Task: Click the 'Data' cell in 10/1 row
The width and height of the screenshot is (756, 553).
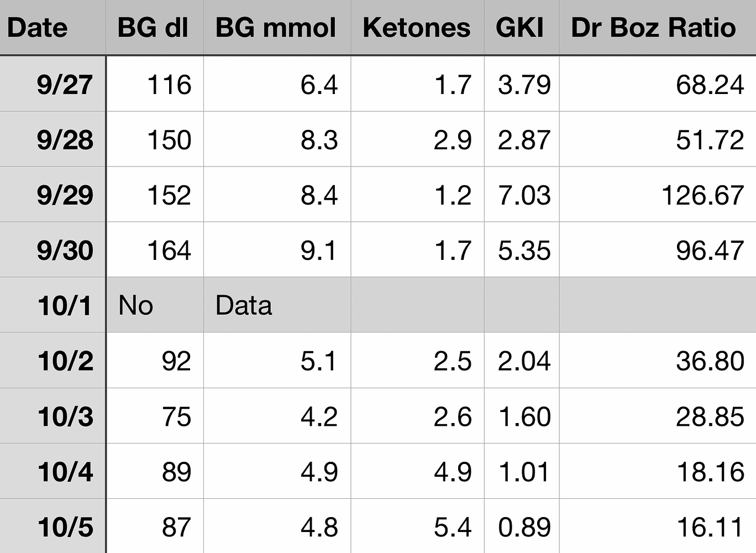Action: click(277, 305)
